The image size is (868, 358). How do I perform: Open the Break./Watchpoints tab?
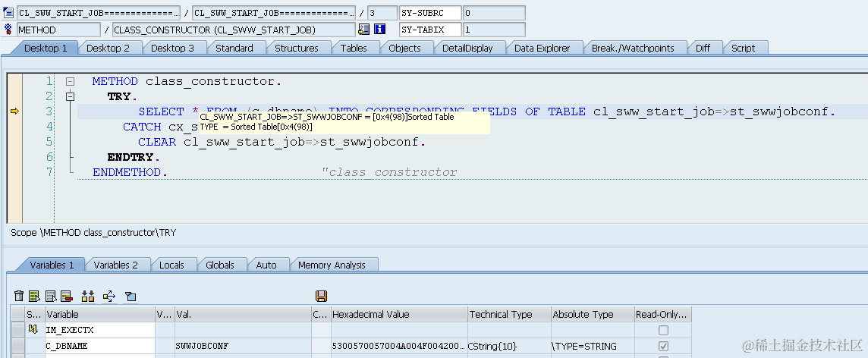[633, 48]
